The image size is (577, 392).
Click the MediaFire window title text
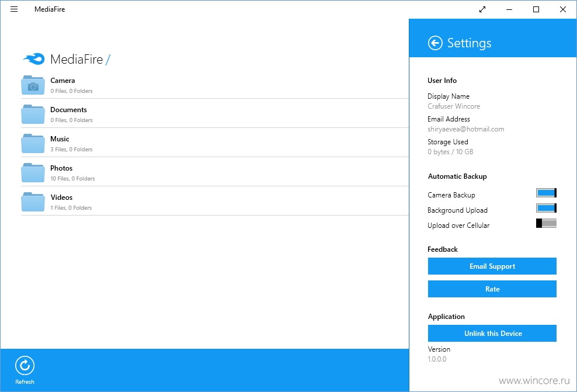click(50, 9)
